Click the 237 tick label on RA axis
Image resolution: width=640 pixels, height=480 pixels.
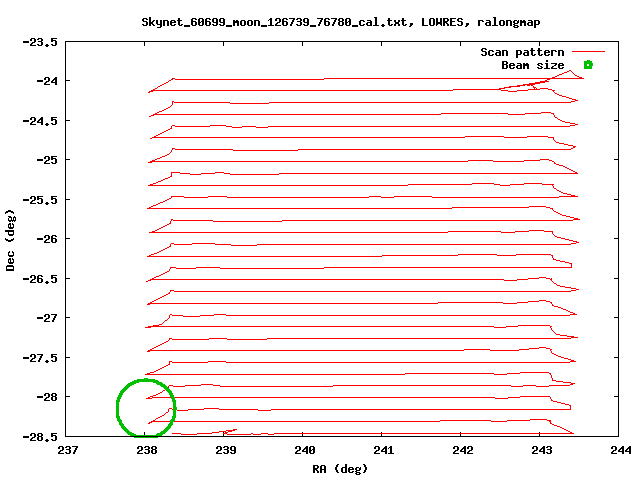pos(68,451)
